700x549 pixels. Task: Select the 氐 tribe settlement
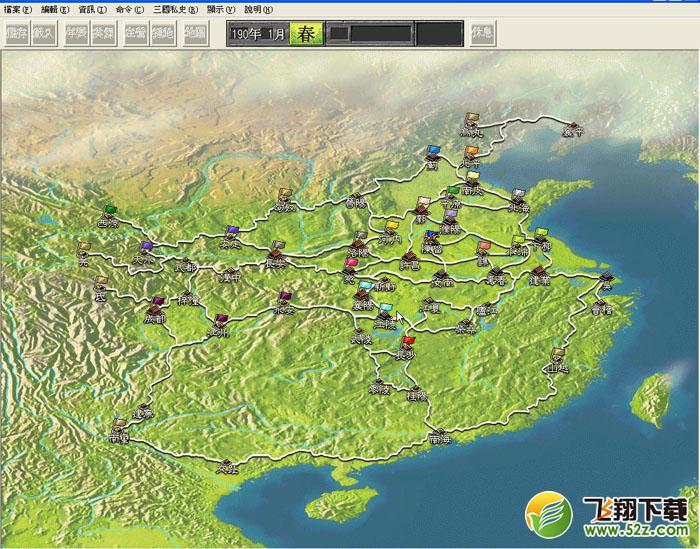click(101, 288)
